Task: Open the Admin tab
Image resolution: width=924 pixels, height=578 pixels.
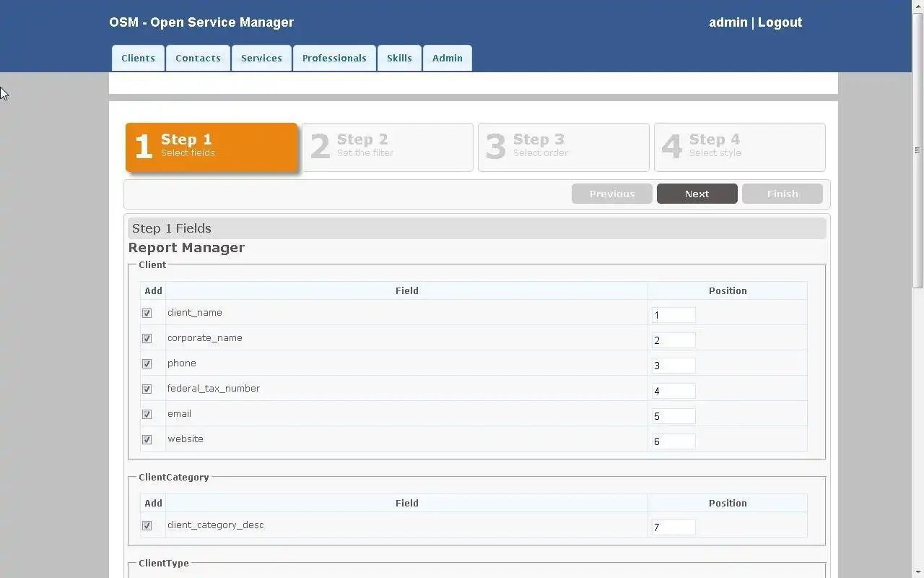Action: point(448,58)
